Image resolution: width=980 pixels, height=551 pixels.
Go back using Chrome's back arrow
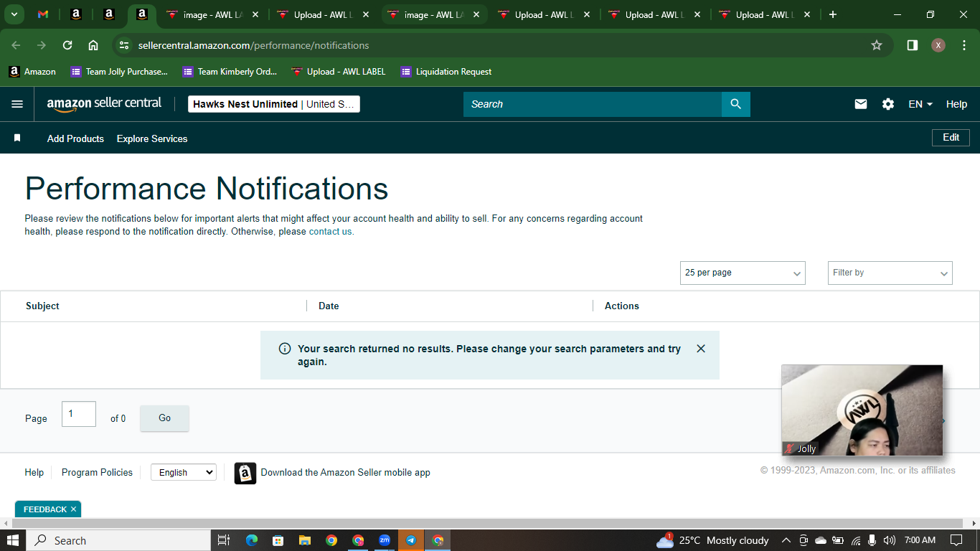click(16, 45)
